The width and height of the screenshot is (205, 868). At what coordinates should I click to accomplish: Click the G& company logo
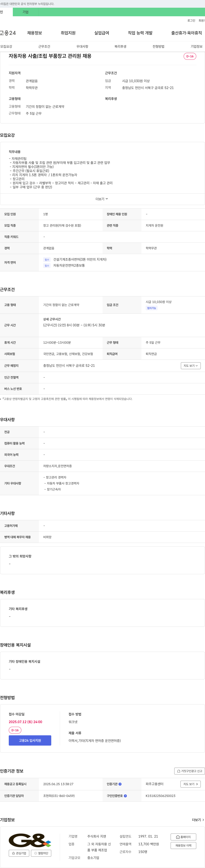[x=30, y=840]
